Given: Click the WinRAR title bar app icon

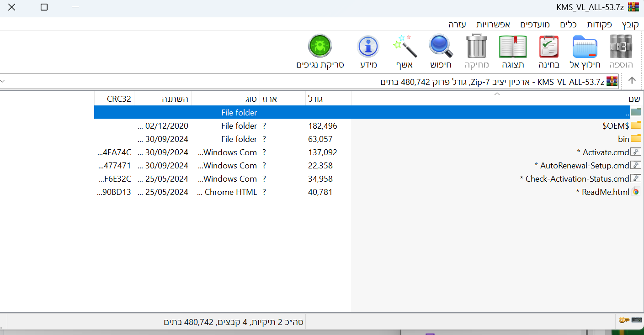Looking at the screenshot, I should pos(633,7).
